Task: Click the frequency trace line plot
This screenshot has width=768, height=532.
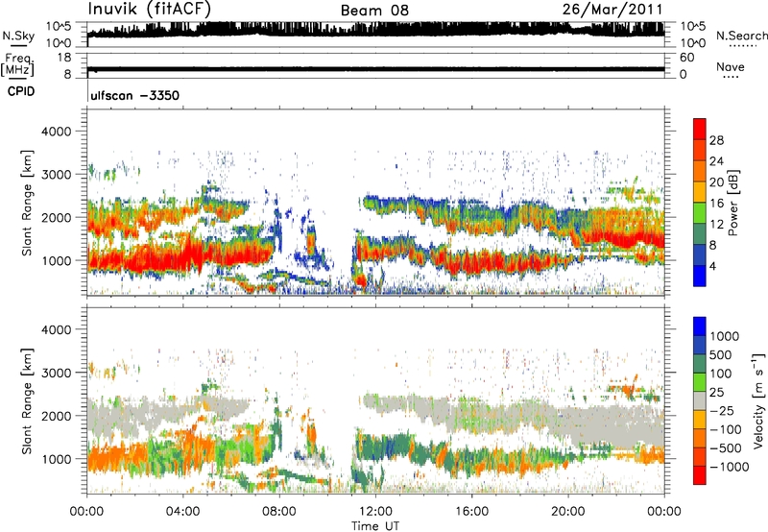Action: [x=375, y=69]
